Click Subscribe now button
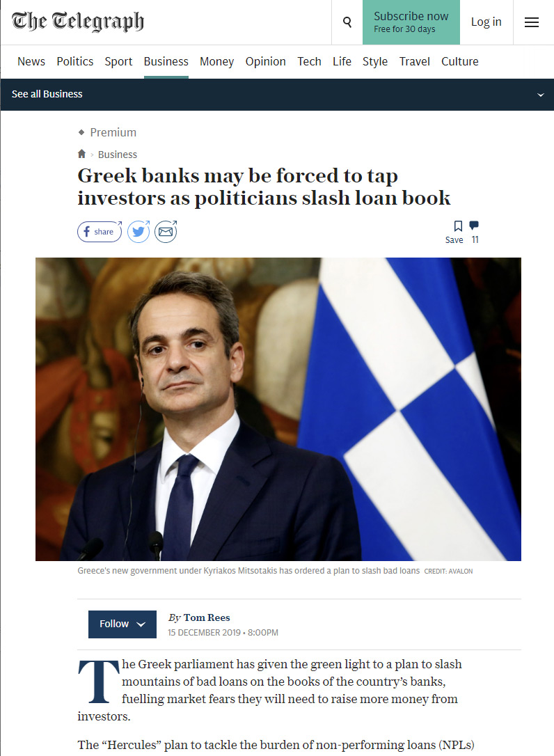554x756 pixels. tap(411, 22)
